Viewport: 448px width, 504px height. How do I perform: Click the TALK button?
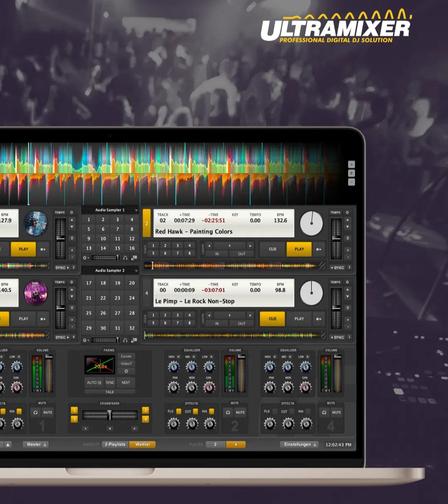pyautogui.click(x=110, y=392)
